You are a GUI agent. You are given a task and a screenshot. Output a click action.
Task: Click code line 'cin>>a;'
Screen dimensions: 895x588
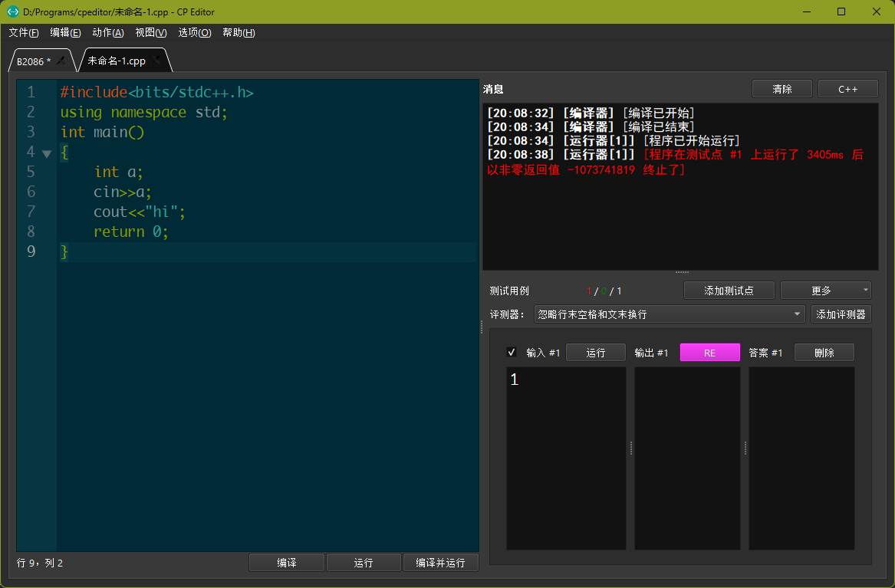(x=122, y=192)
